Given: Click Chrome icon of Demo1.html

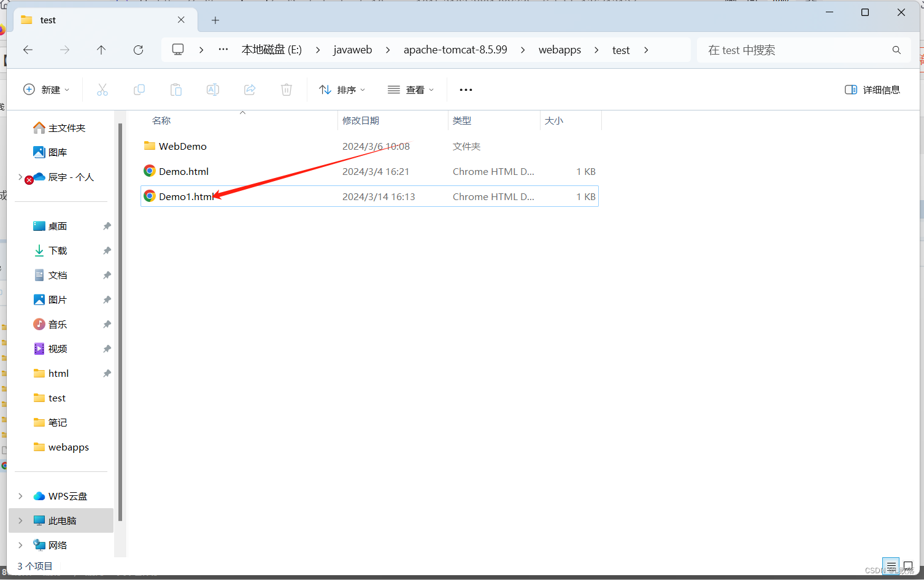Looking at the screenshot, I should (149, 196).
